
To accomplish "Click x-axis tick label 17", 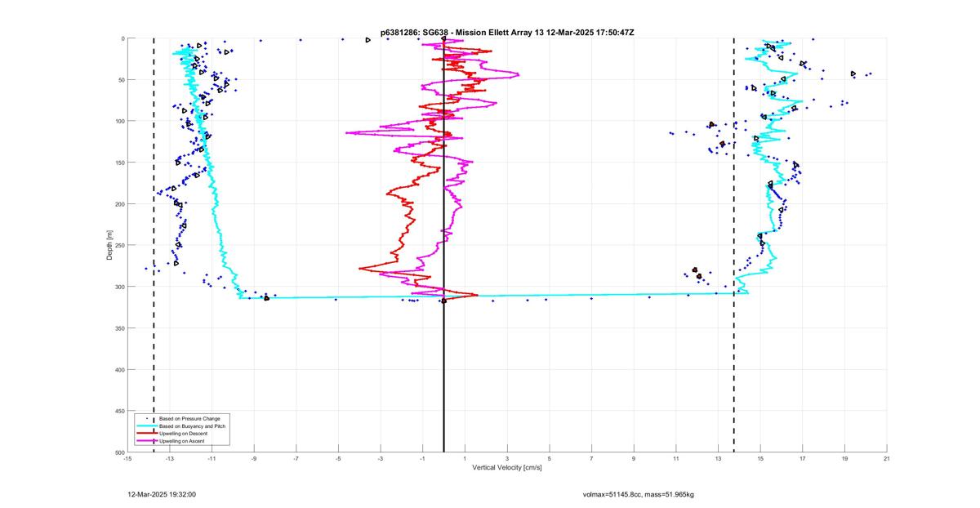I will pos(803,458).
